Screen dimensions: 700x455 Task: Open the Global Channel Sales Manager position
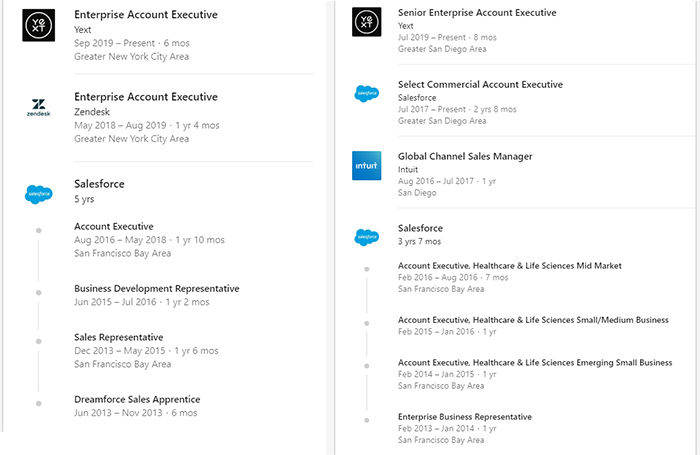tap(465, 156)
